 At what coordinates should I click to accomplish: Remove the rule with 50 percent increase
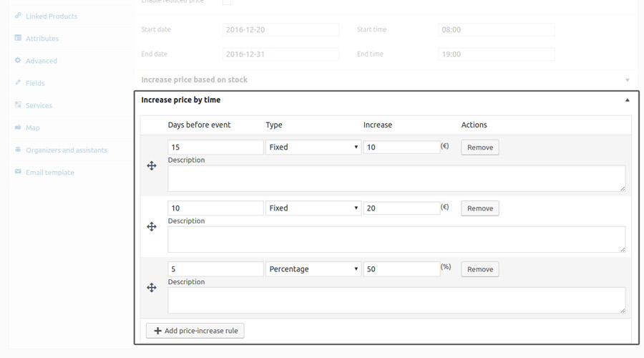click(x=479, y=269)
